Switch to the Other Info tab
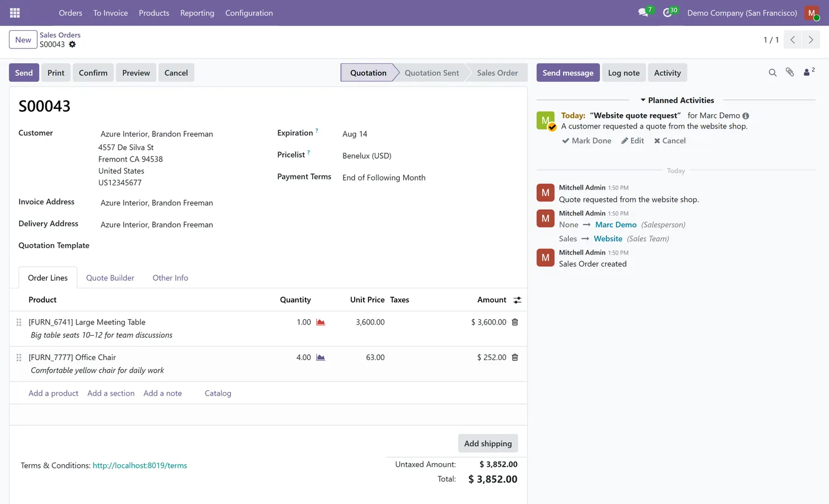Image resolution: width=829 pixels, height=504 pixels. point(171,278)
